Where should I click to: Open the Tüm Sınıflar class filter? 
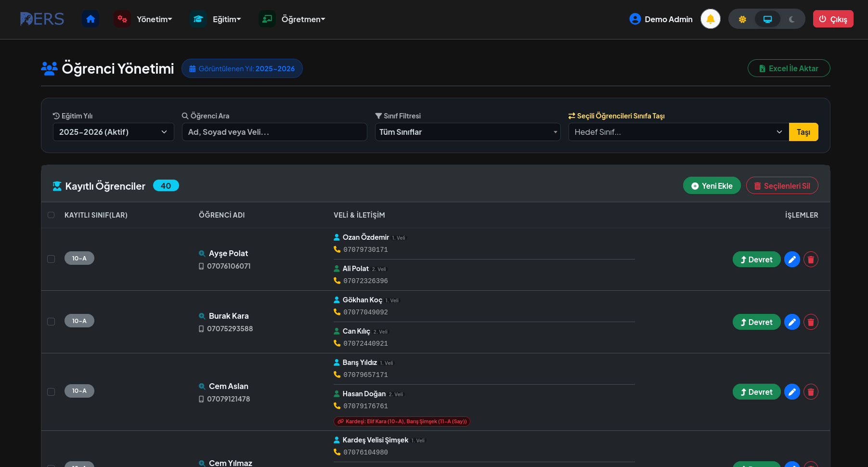(x=468, y=132)
